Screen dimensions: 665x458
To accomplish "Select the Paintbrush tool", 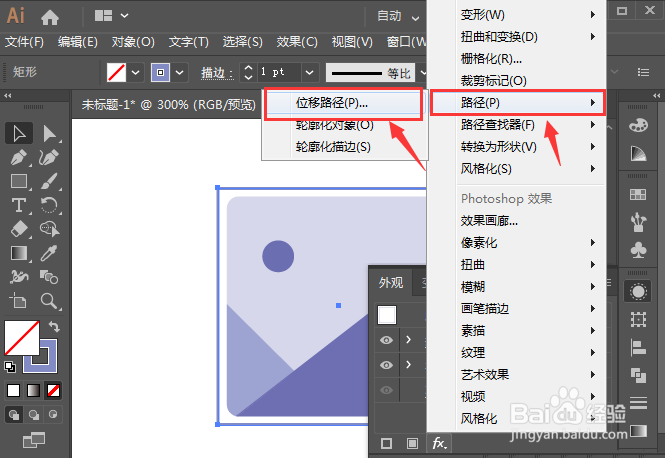I will pyautogui.click(x=50, y=182).
